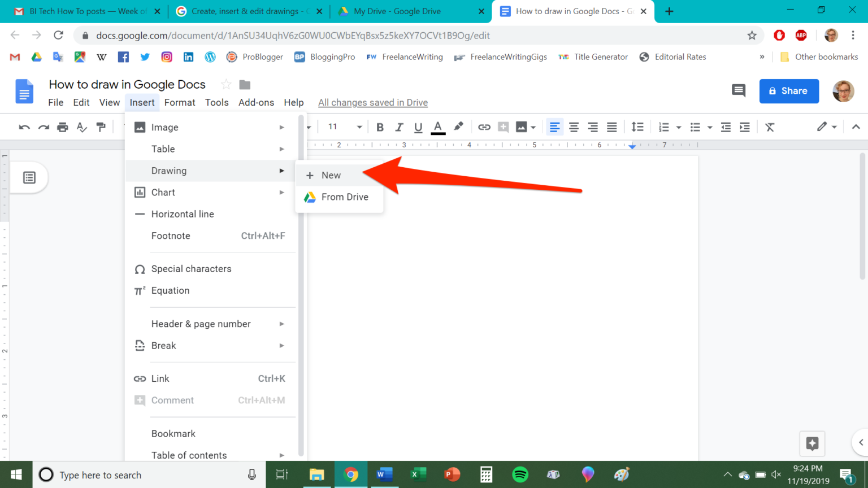Image resolution: width=868 pixels, height=488 pixels.
Task: Toggle bold formatting in the toolbar
Action: coord(380,127)
